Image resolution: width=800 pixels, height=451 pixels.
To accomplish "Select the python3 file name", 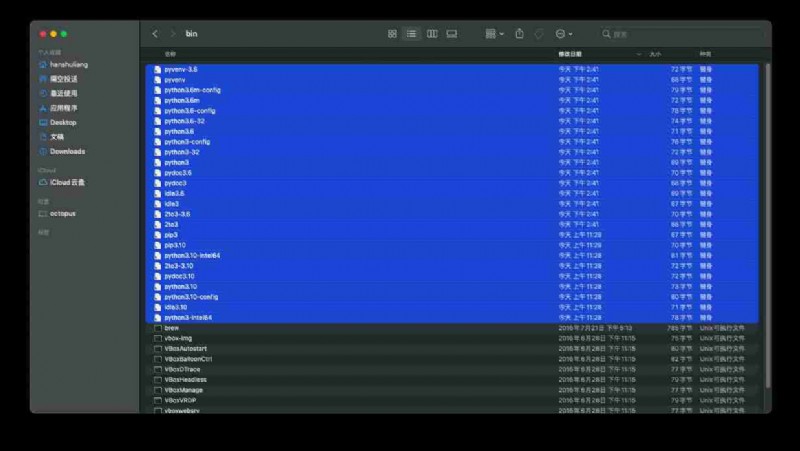I will pos(177,163).
